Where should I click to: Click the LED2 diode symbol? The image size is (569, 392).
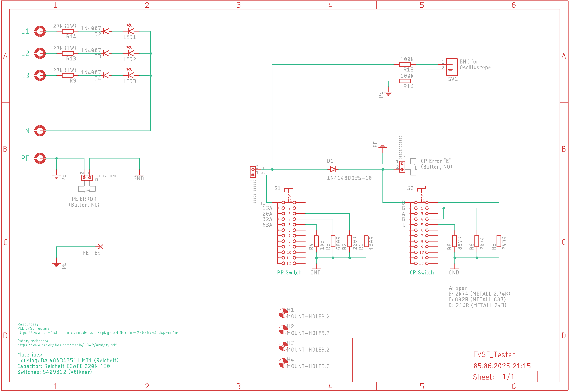[x=131, y=53]
